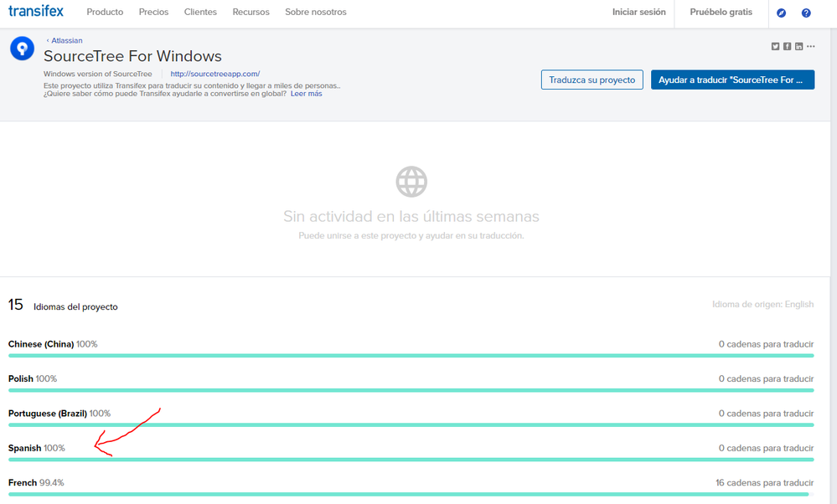Open the Producto menu

(x=106, y=12)
